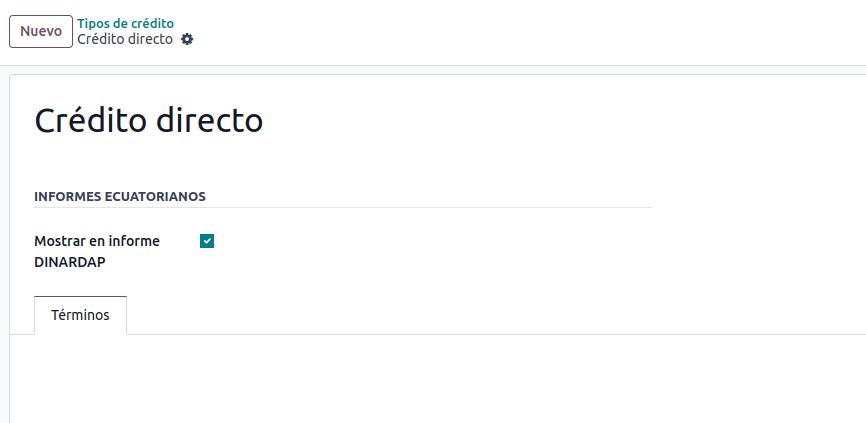
Task: Click the Crédito directo breadcrumb text
Action: coord(125,39)
